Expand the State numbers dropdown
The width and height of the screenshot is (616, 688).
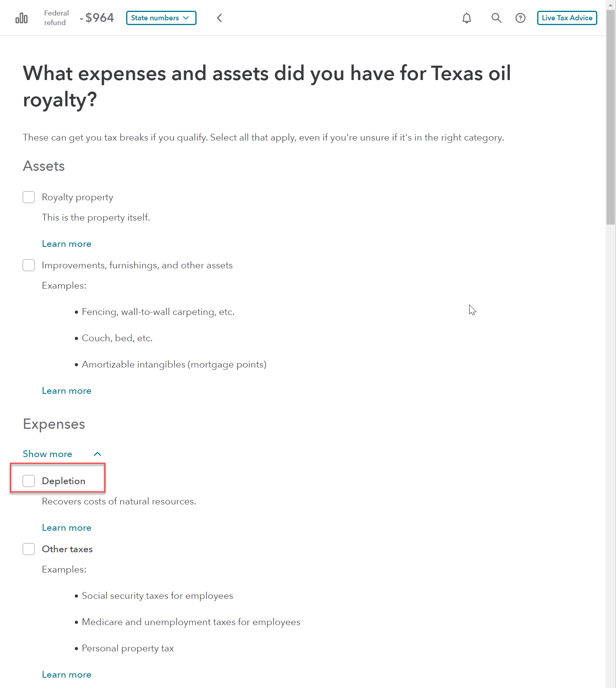point(161,18)
